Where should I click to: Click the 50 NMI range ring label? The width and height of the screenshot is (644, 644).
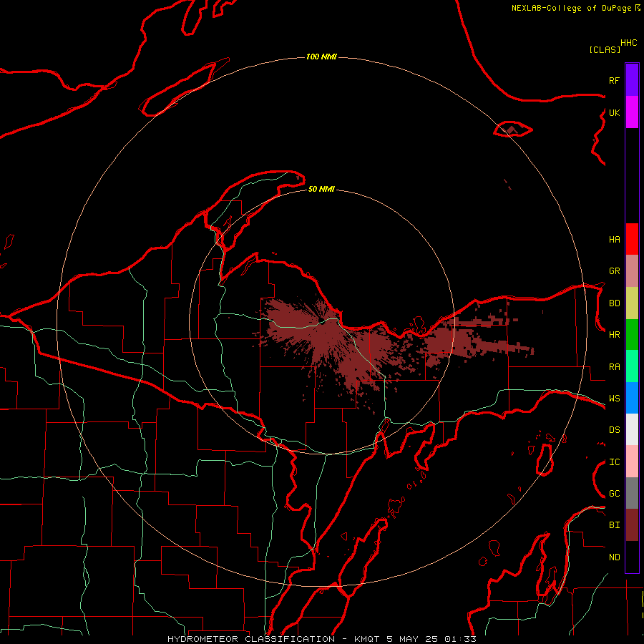(x=321, y=189)
